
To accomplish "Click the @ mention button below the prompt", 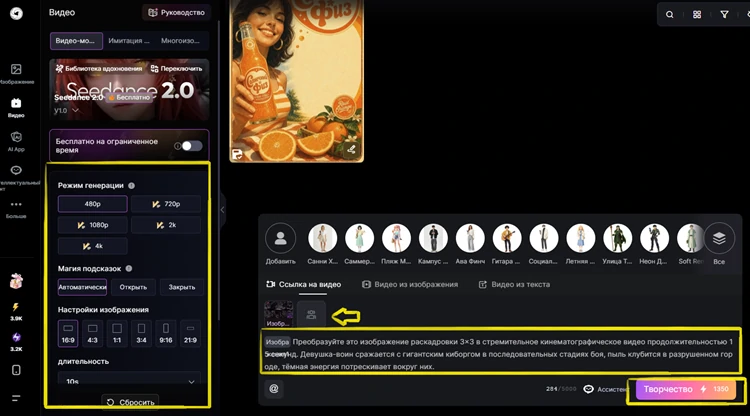I will pos(274,389).
